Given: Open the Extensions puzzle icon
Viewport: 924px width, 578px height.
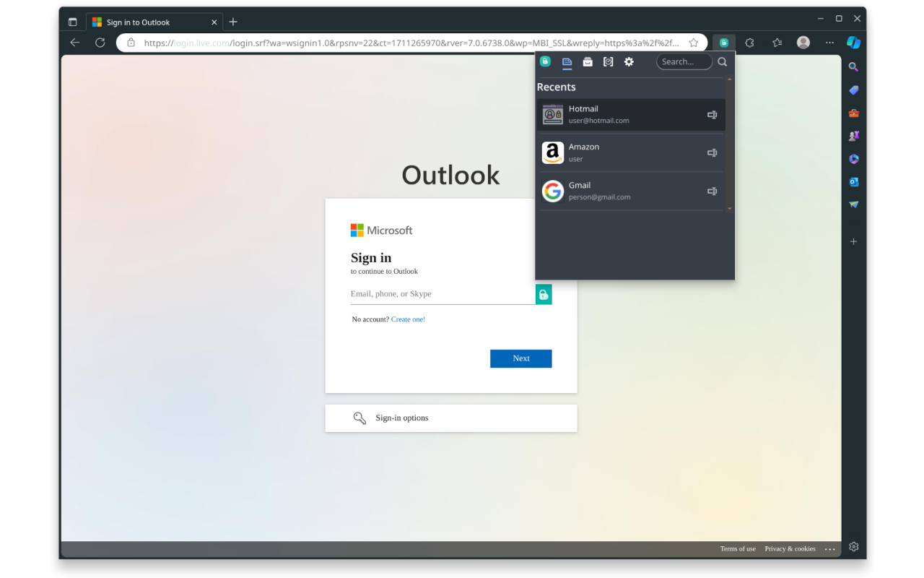Looking at the screenshot, I should (749, 43).
